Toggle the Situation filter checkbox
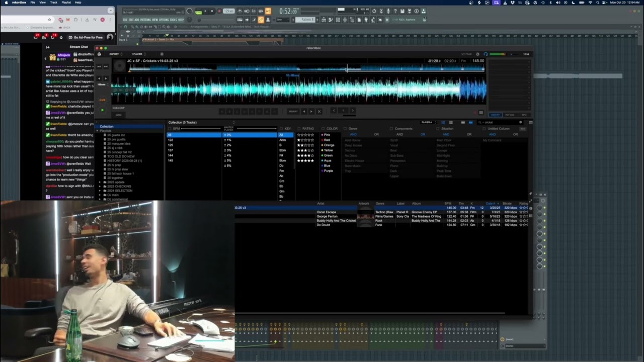This screenshot has width=644, height=362. click(x=438, y=129)
